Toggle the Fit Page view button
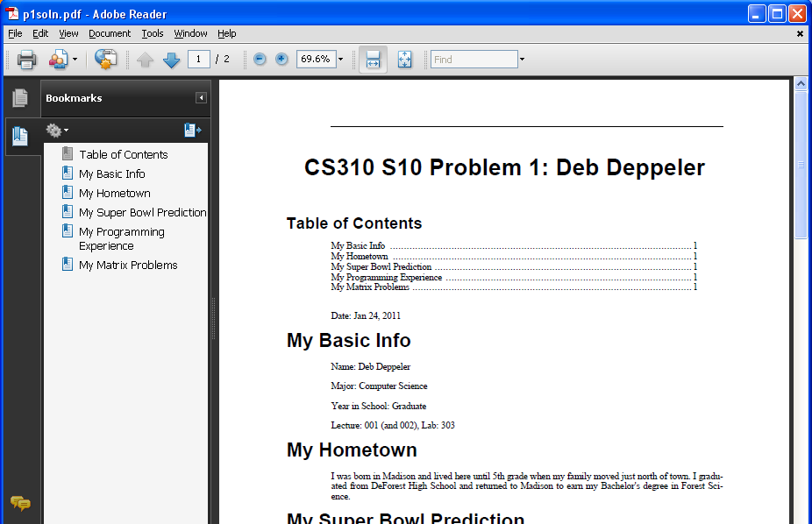Image resolution: width=812 pixels, height=524 pixels. 404,60
